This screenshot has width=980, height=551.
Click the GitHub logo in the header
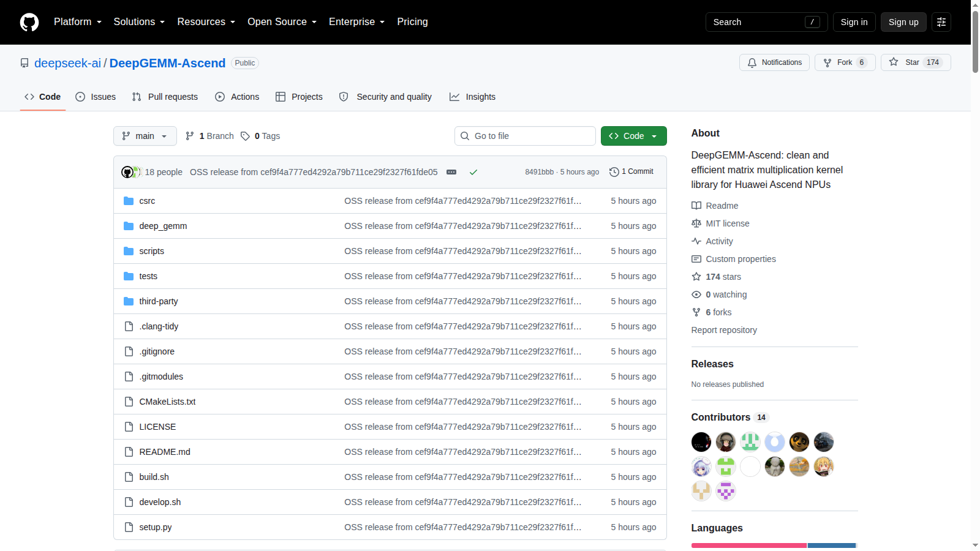(x=29, y=22)
